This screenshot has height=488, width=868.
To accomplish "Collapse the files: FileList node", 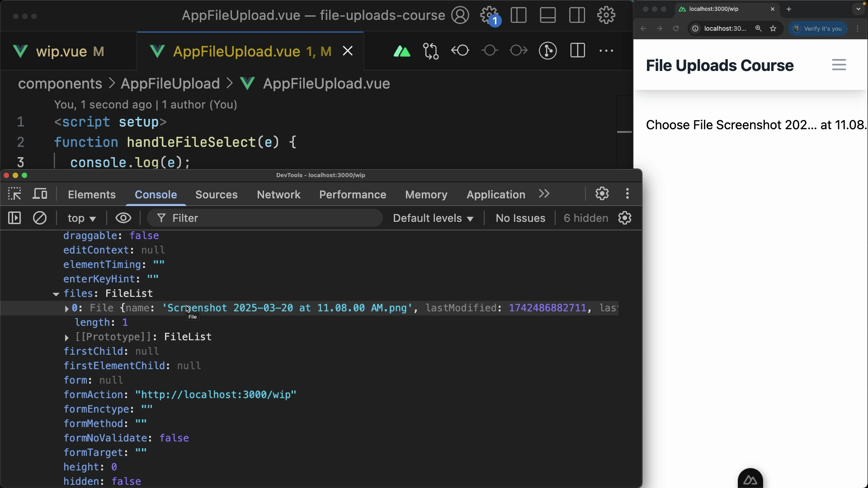I will tap(56, 294).
